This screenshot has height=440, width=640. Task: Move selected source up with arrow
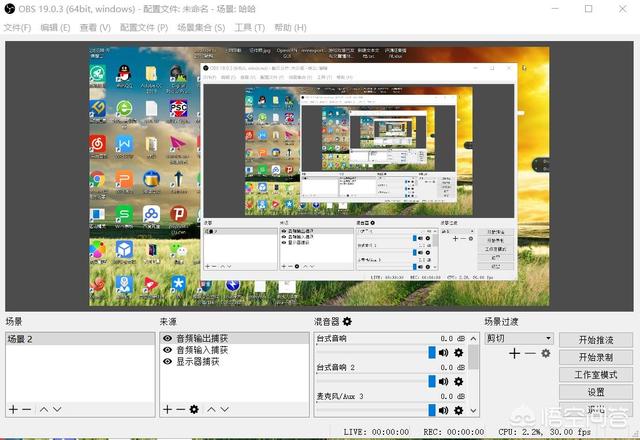(x=209, y=409)
